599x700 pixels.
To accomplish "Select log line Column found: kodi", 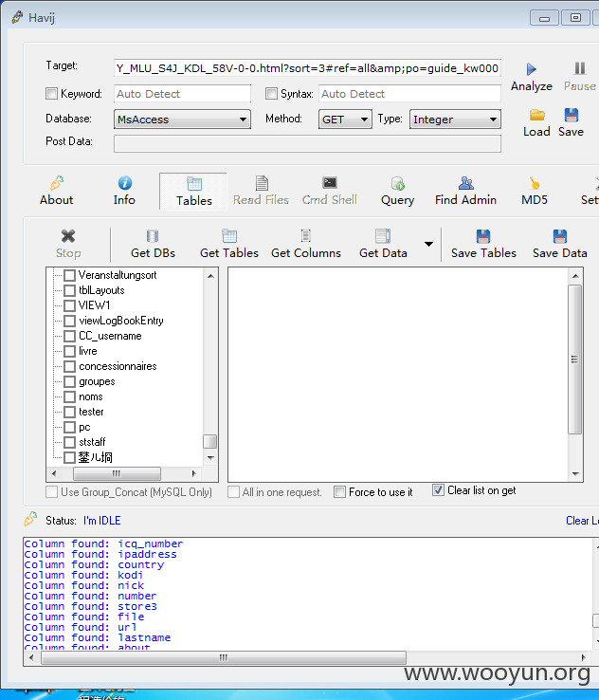I will click(x=83, y=575).
